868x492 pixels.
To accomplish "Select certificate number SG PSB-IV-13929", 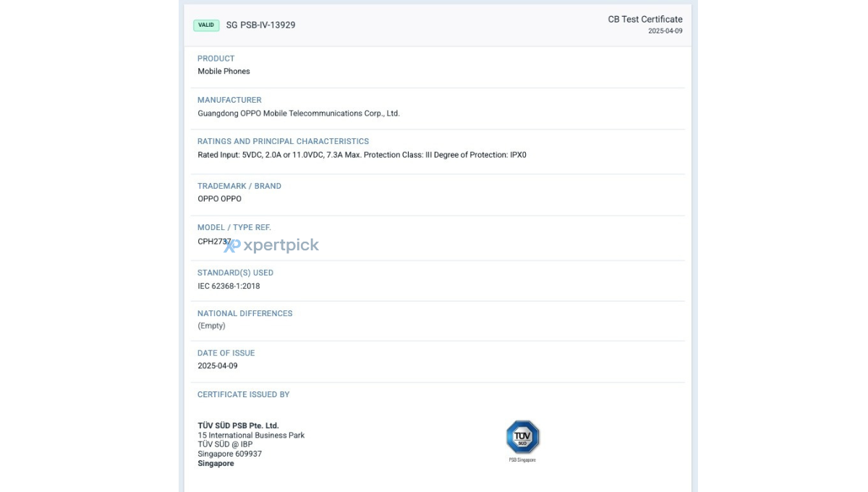I will tap(260, 25).
